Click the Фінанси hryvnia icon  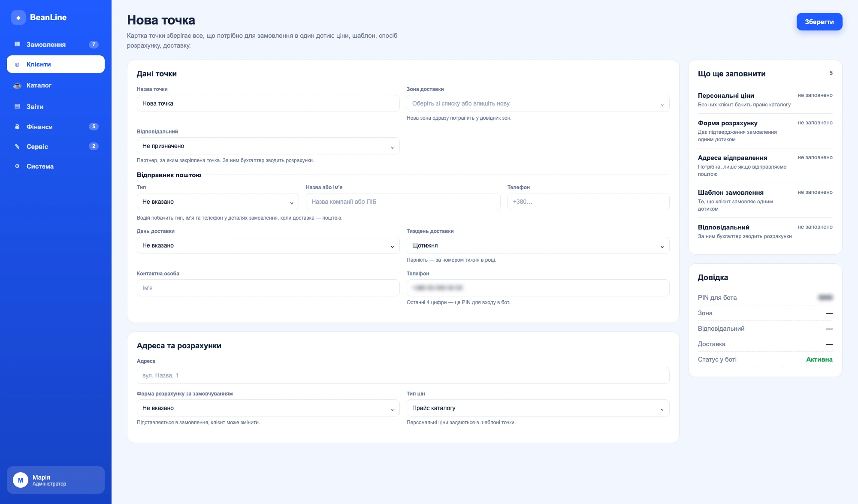pos(17,127)
